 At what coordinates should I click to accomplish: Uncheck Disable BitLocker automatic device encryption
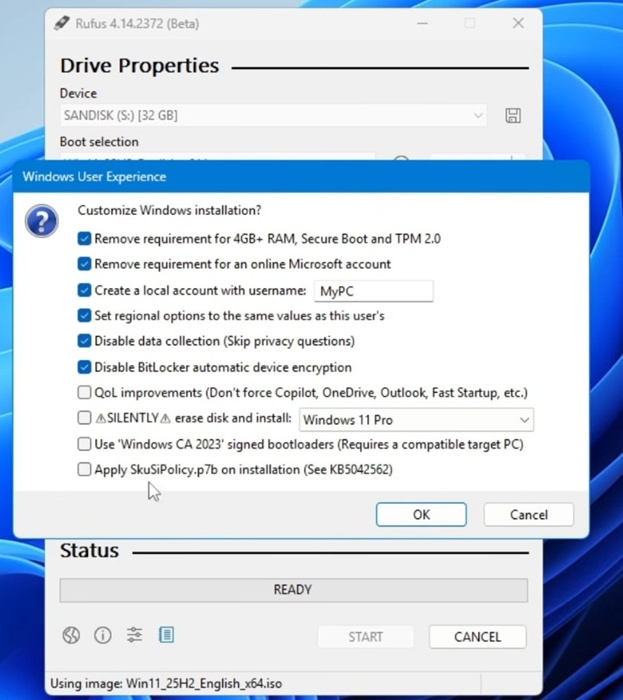84,367
